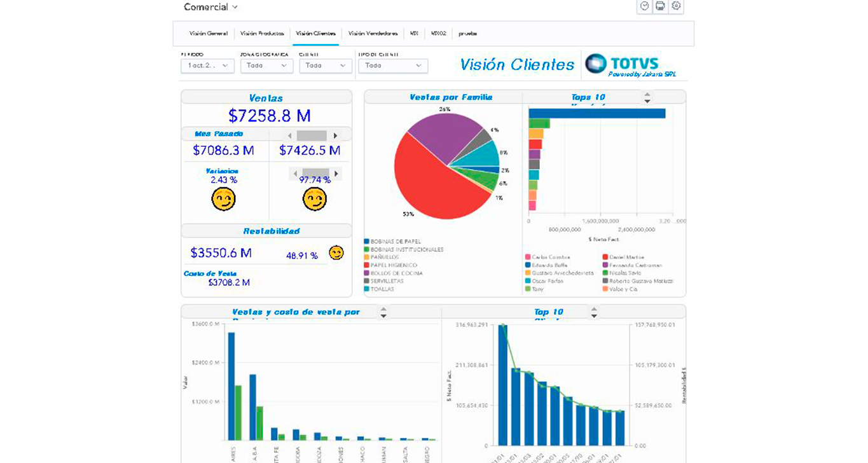Click the smiley icon beside 48.91 % rentabilidad
Screen dimensions: 868x463
tap(336, 253)
